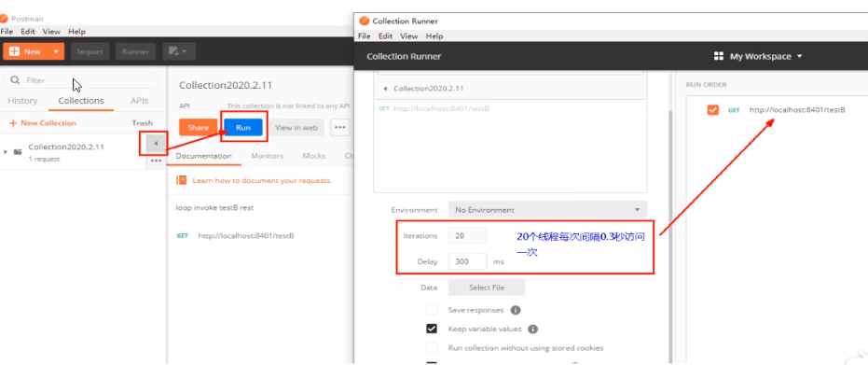The image size is (868, 365).
Task: Open Learn how to document your requests link
Action: [x=261, y=180]
